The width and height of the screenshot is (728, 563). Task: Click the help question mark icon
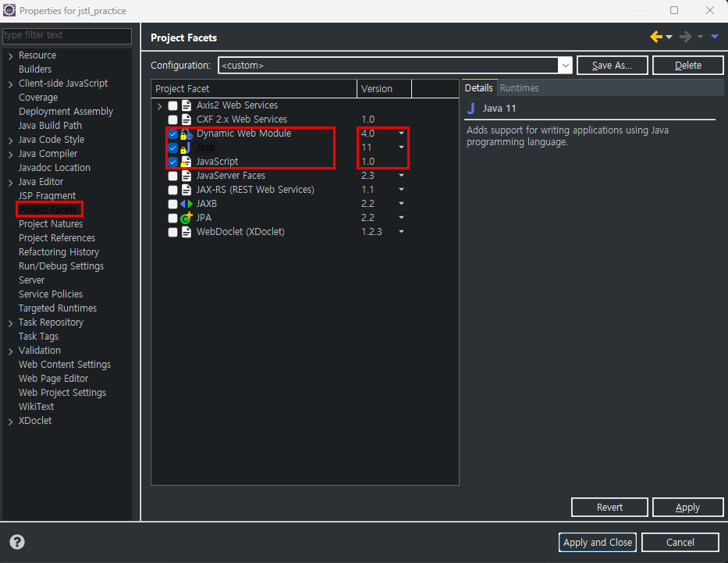pos(17,542)
